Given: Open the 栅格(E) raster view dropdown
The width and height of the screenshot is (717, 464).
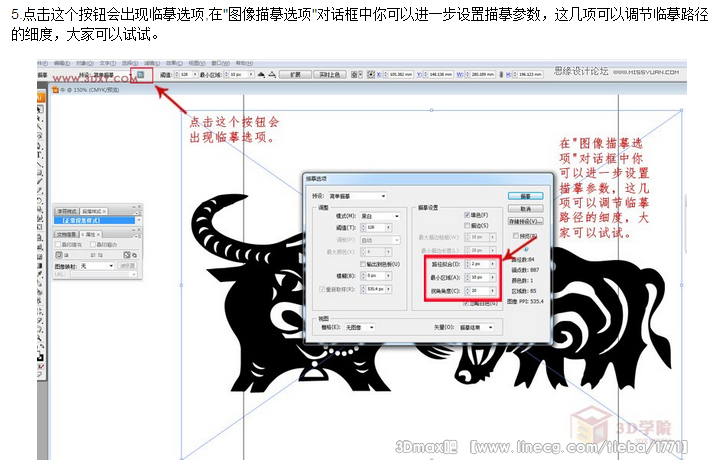Looking at the screenshot, I should click(359, 327).
